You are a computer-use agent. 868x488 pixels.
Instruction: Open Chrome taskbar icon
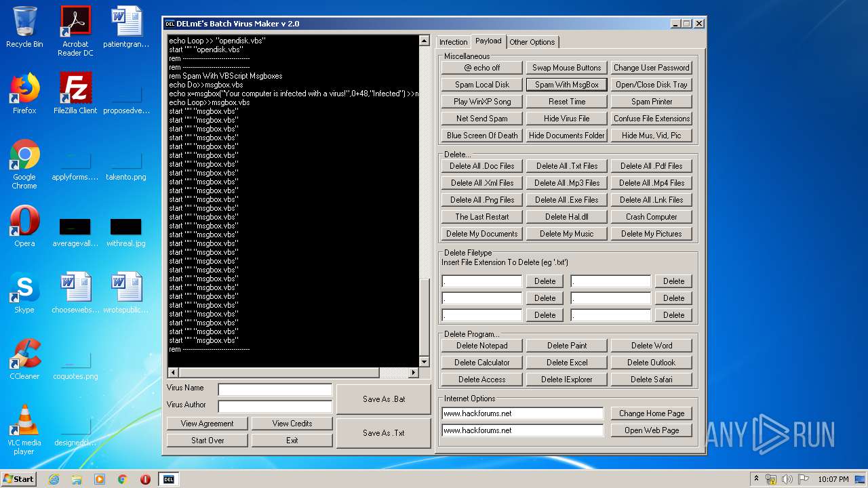pyautogui.click(x=123, y=479)
